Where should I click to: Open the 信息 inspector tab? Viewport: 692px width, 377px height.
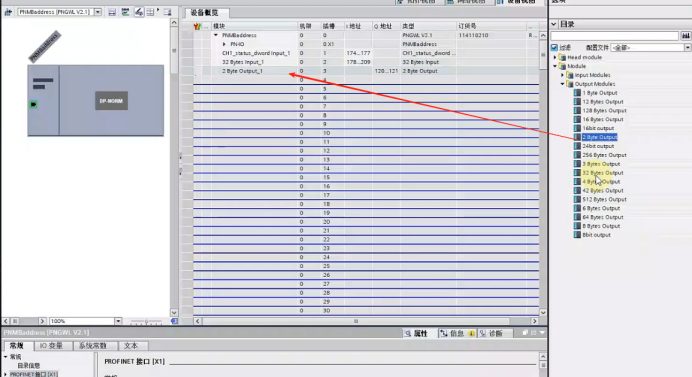point(457,333)
